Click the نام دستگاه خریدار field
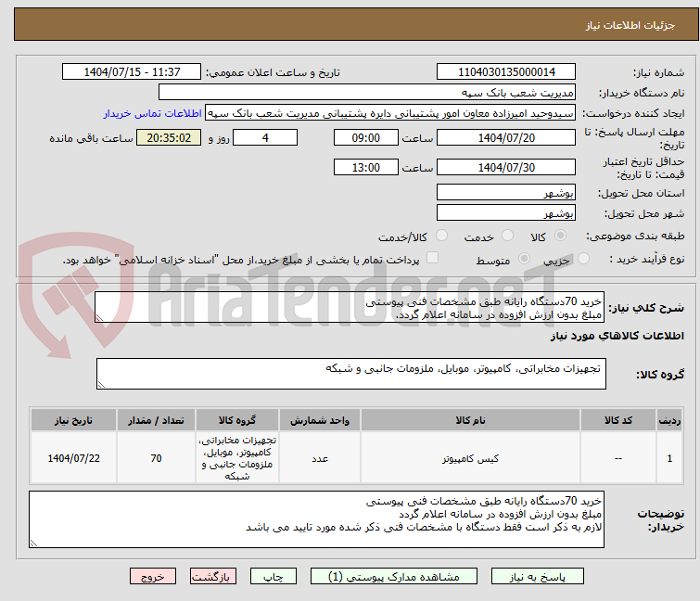The image size is (700, 601). [367, 93]
